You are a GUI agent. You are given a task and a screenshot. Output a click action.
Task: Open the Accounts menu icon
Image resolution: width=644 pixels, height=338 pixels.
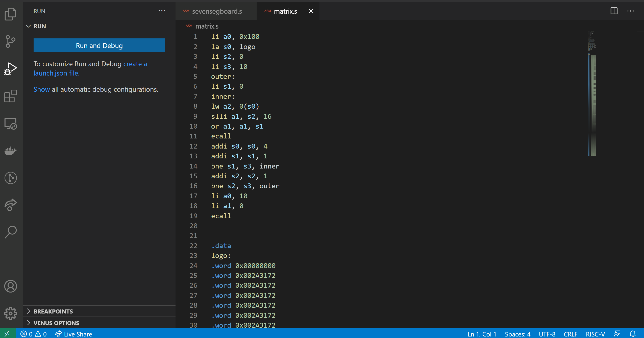(11, 286)
